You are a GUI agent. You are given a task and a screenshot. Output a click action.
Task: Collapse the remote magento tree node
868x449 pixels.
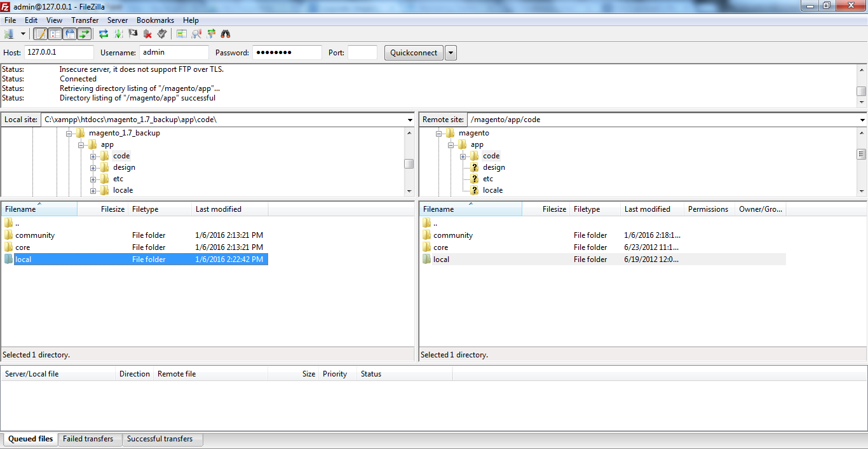pyautogui.click(x=438, y=134)
